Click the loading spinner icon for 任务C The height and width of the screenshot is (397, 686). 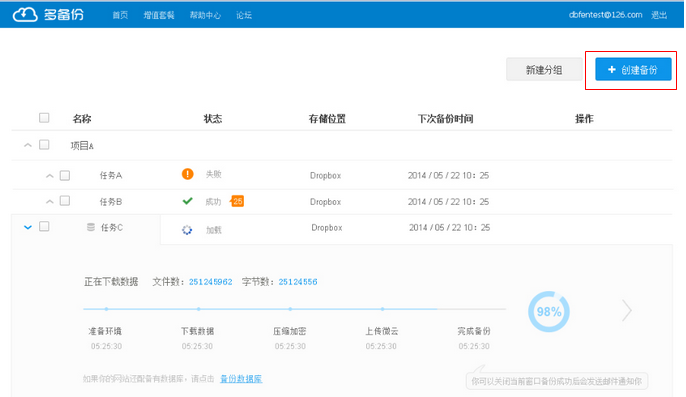[187, 230]
